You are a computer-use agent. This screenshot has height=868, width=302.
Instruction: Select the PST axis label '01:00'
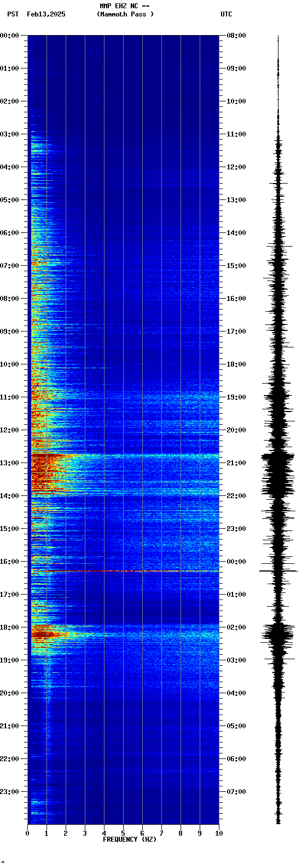(x=10, y=68)
